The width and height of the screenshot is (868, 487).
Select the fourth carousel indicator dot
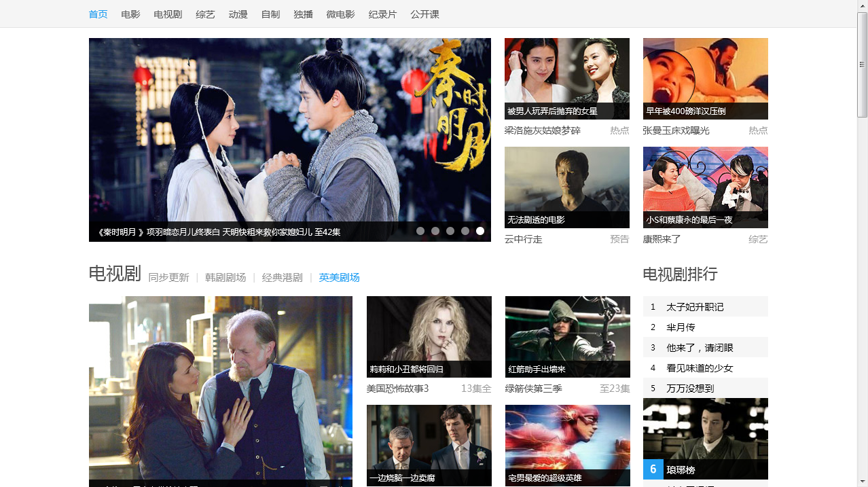click(x=465, y=231)
